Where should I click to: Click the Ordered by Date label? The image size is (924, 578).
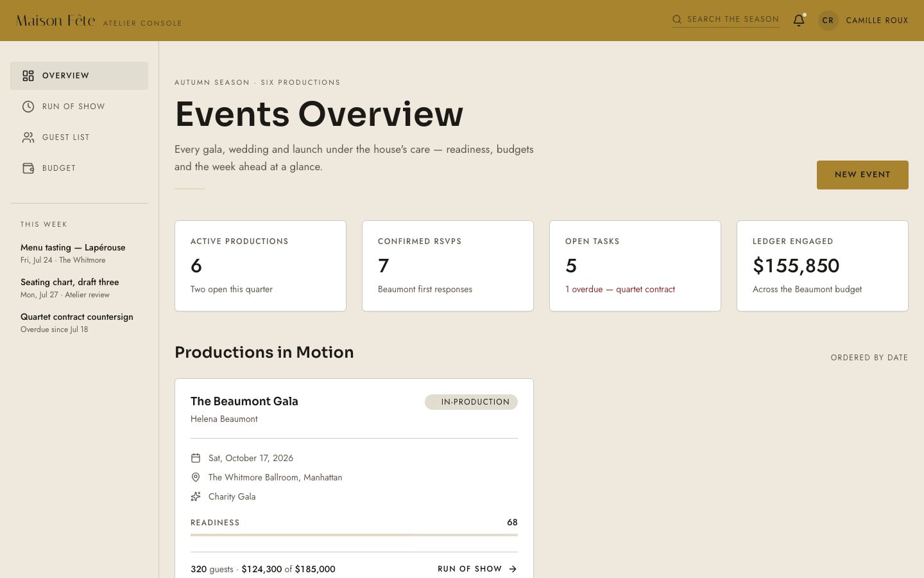869,358
